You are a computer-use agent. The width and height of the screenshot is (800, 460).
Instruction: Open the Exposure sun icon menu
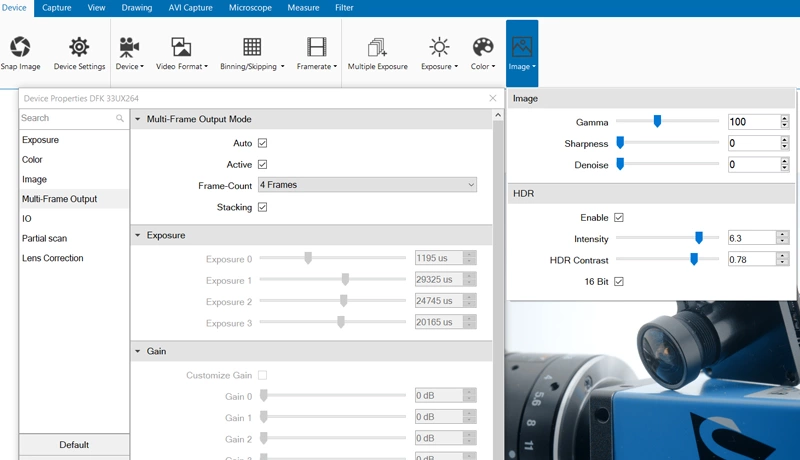click(x=438, y=47)
